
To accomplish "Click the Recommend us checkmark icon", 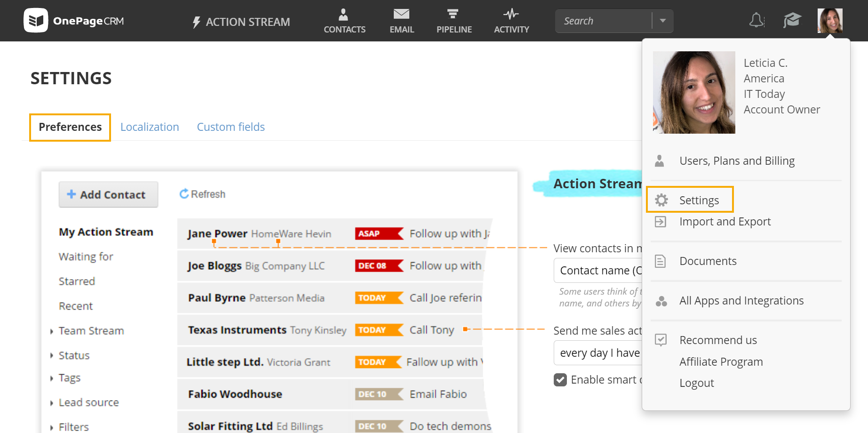I will coord(661,340).
